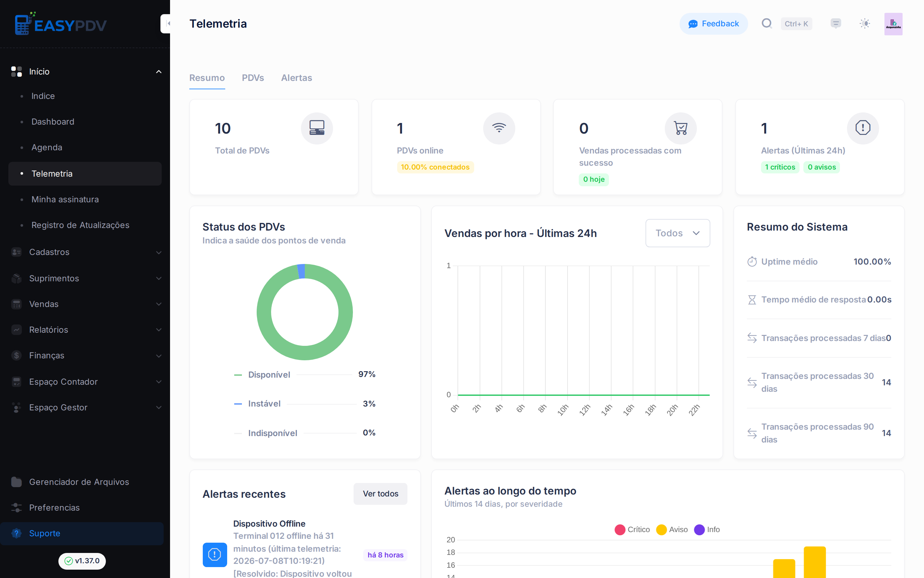The height and width of the screenshot is (578, 924).
Task: Click the Espaço Contador icon
Action: tap(16, 381)
